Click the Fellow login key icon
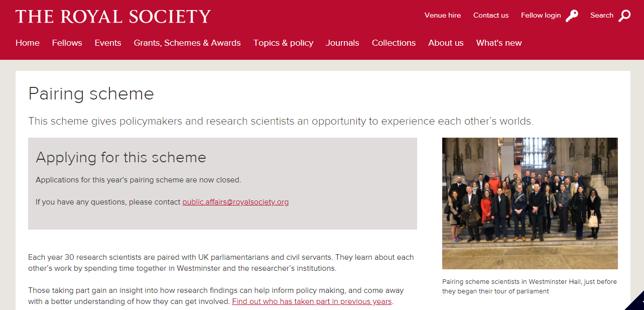Screen dimensions: 644x310 [x=572, y=16]
